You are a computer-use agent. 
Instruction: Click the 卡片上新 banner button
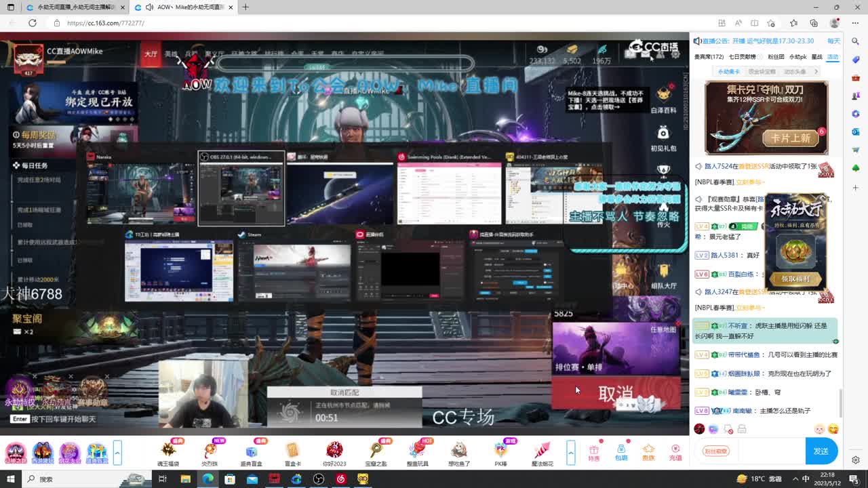tap(790, 138)
